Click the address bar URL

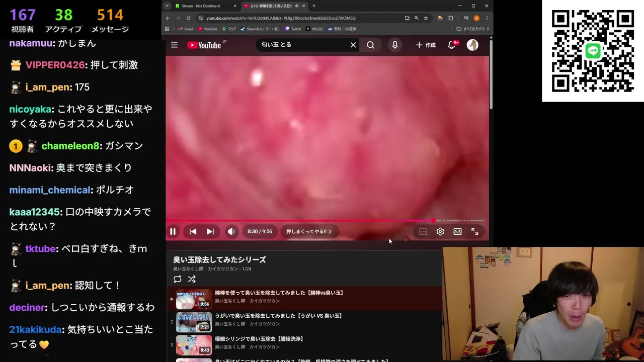pos(281,18)
